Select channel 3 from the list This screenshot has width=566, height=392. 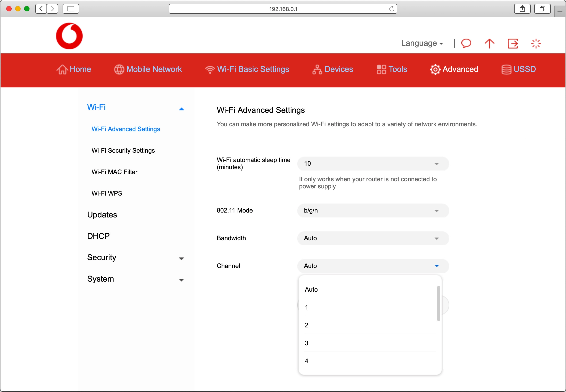[307, 343]
